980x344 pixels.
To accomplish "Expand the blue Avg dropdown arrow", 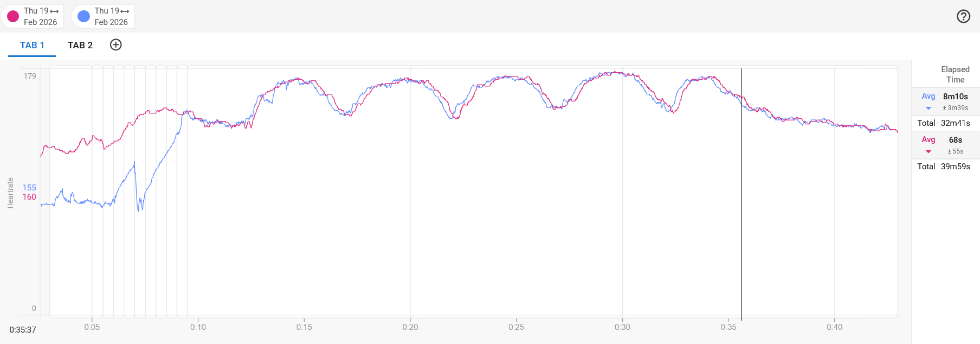I will pyautogui.click(x=929, y=109).
